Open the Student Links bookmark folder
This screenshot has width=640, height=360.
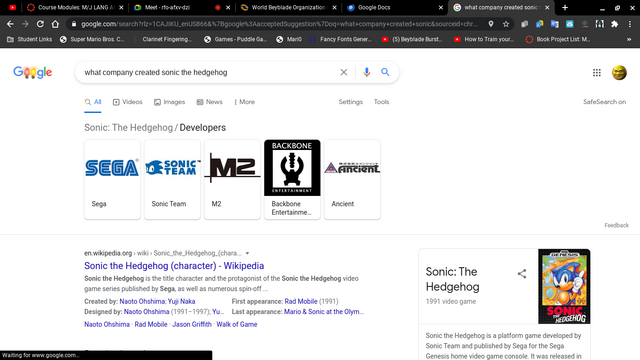(x=29, y=39)
